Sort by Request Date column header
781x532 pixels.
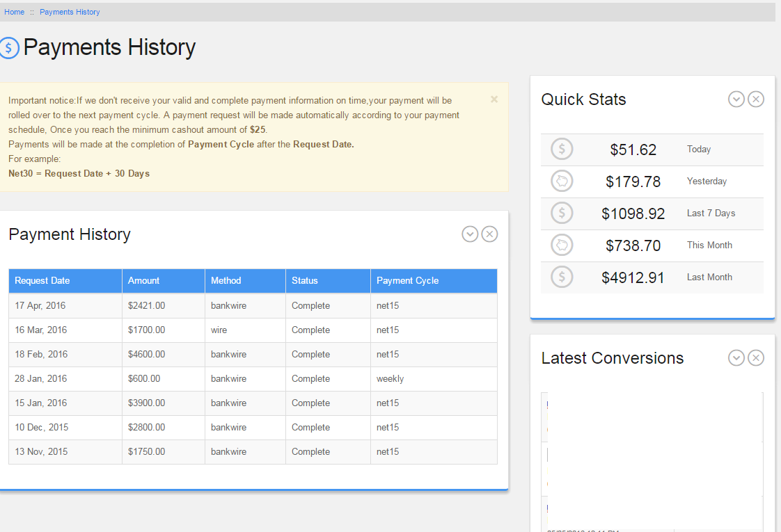tap(42, 281)
